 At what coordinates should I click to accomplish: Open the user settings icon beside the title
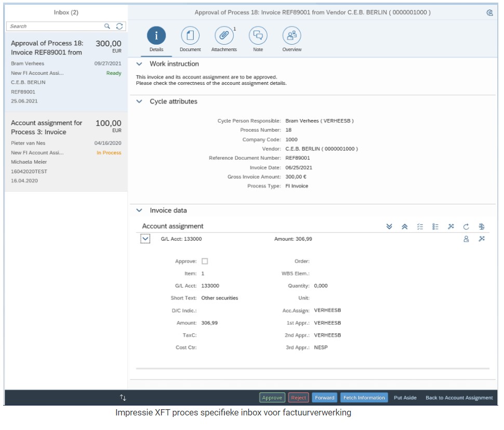tap(489, 12)
